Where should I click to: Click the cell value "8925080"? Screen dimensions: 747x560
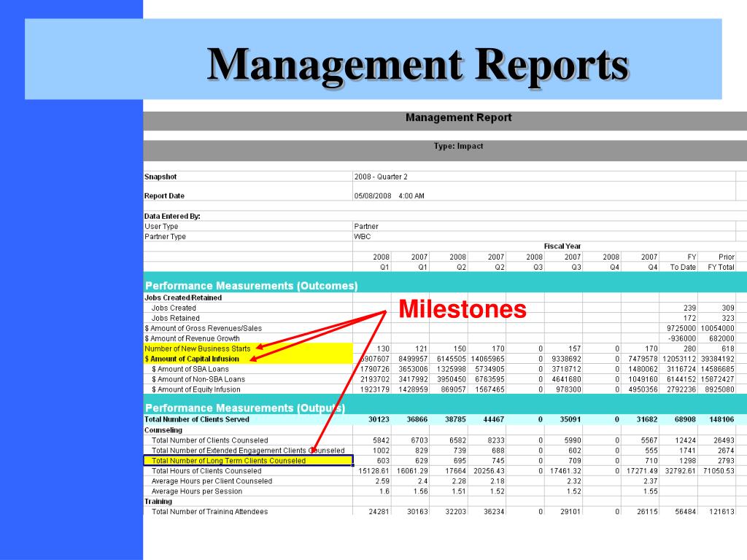(x=720, y=389)
